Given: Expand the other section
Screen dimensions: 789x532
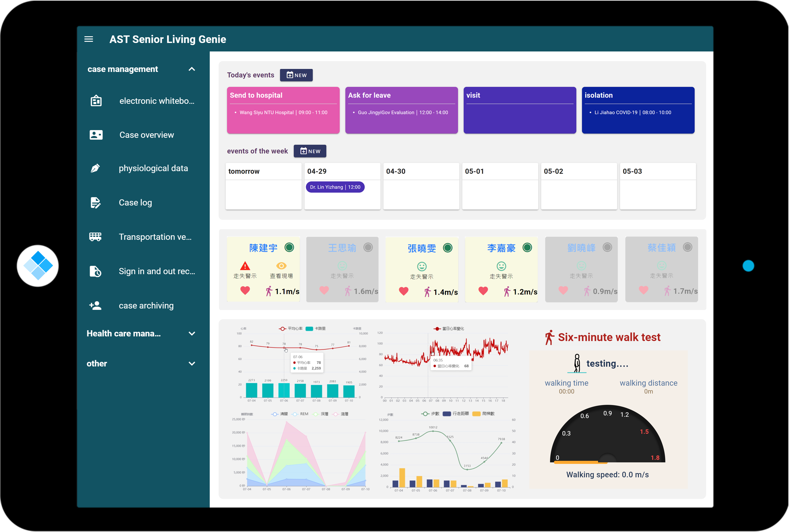Looking at the screenshot, I should 192,364.
